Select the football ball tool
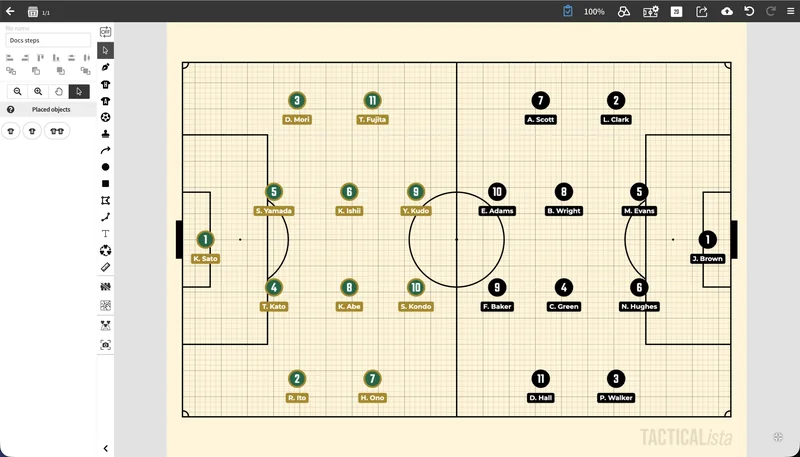Image resolution: width=800 pixels, height=457 pixels. click(x=106, y=117)
